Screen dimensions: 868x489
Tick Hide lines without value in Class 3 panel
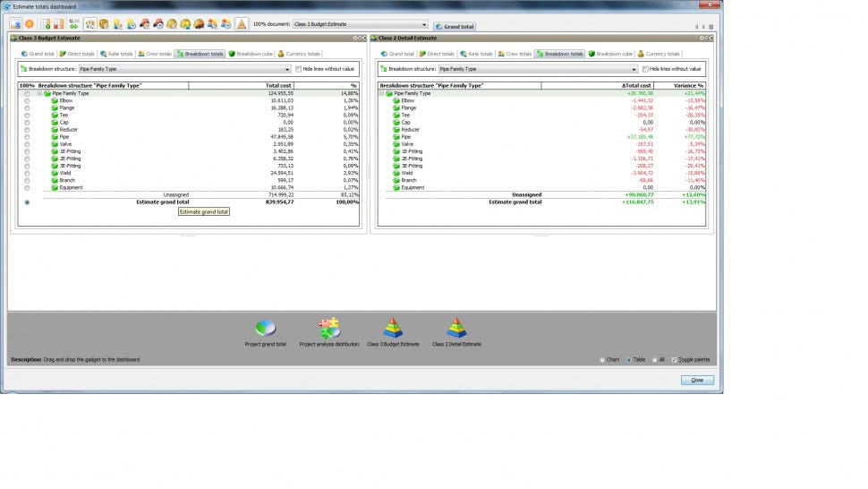298,69
